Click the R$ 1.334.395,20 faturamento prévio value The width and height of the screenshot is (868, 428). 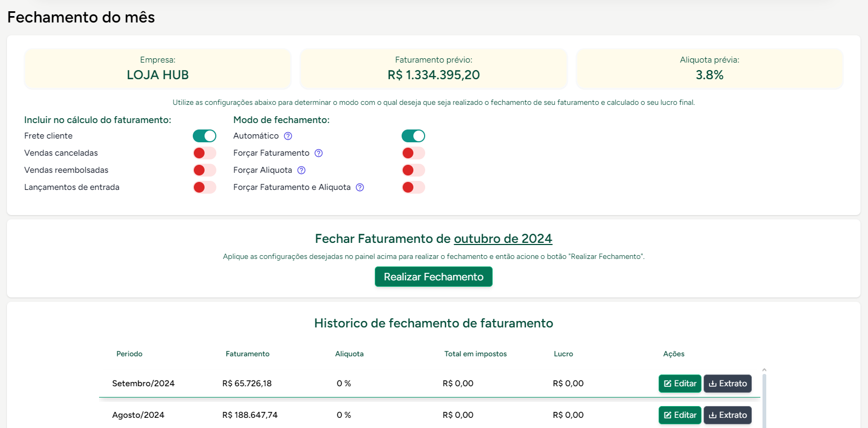434,75
